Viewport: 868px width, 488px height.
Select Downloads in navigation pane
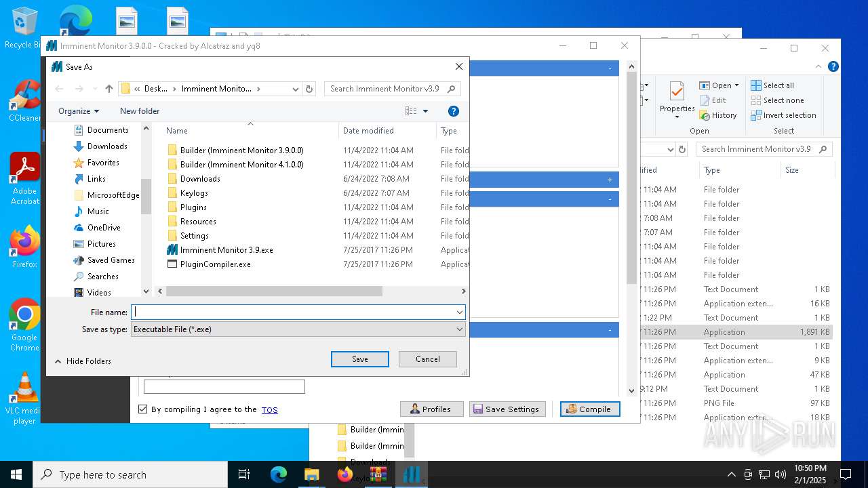(100, 146)
